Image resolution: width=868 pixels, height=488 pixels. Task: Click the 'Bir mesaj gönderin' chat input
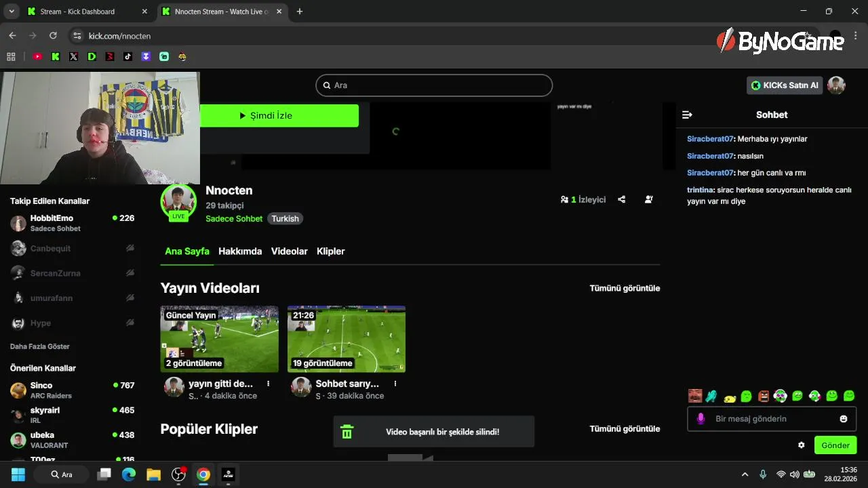click(x=772, y=419)
